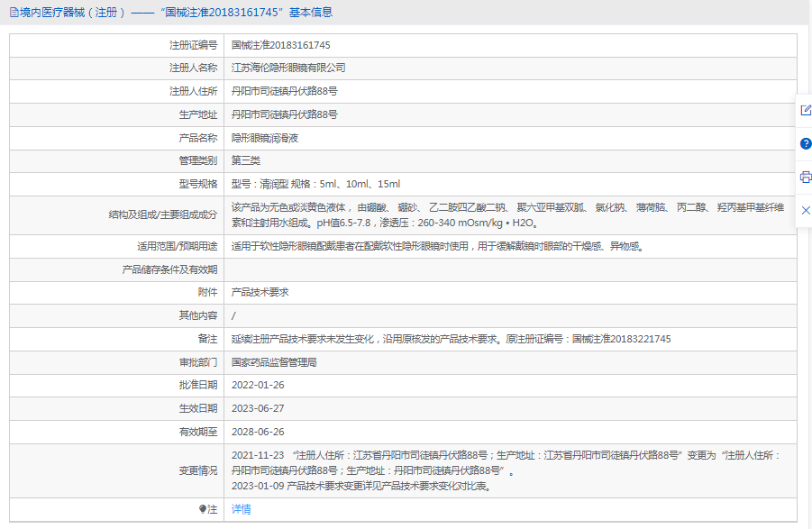Click the 2023-01-09 change record line
The image size is (812, 529).
pos(361,486)
